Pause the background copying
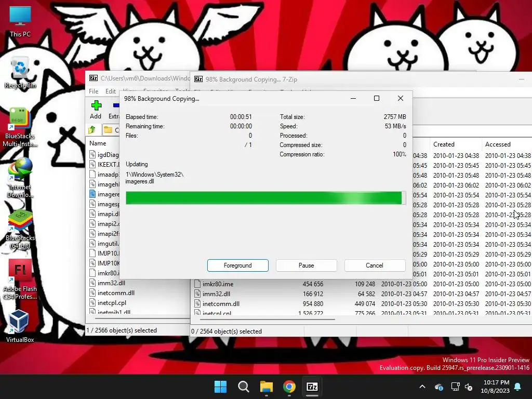532x399 pixels. tap(307, 265)
